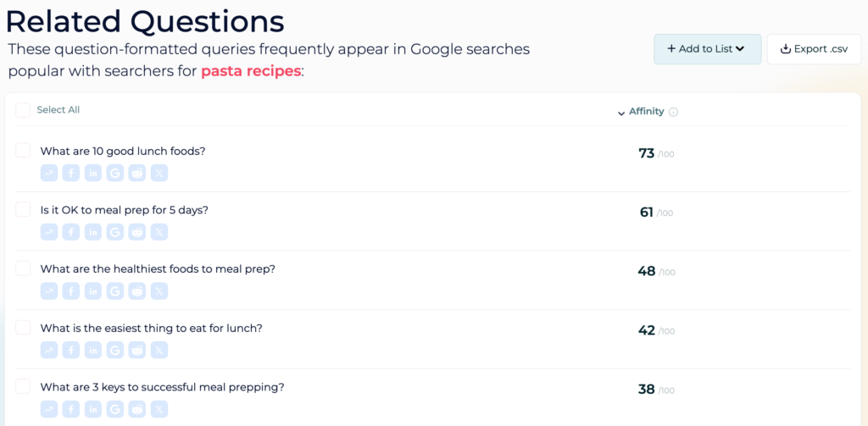Click question text 'What are the healthiest foods to meal prep?'
Viewport: 868px width, 426px height.
pos(158,268)
